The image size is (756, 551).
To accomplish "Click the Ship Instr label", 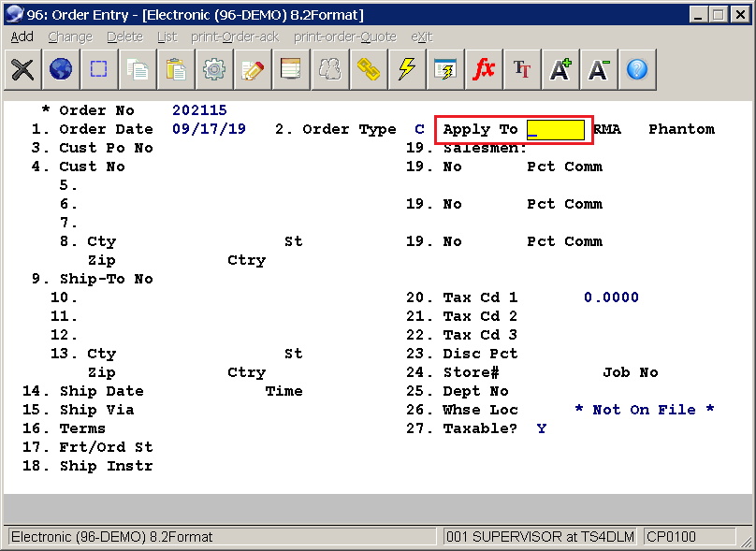I will pos(106,466).
